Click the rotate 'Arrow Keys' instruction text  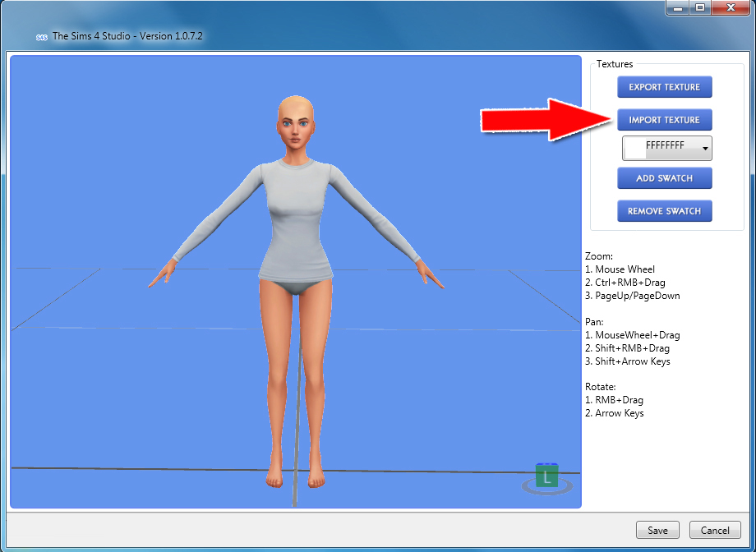point(620,413)
